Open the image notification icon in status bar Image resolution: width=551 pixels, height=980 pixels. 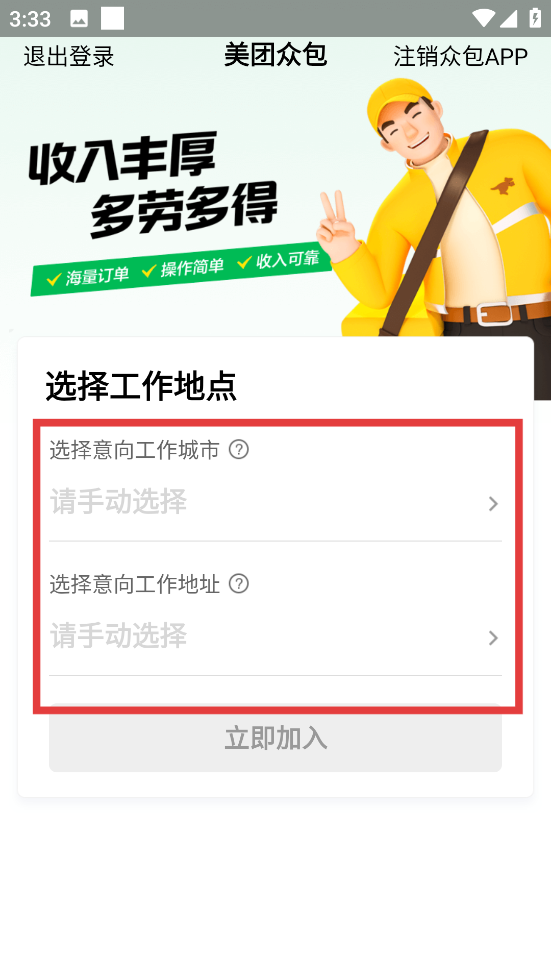point(79,19)
